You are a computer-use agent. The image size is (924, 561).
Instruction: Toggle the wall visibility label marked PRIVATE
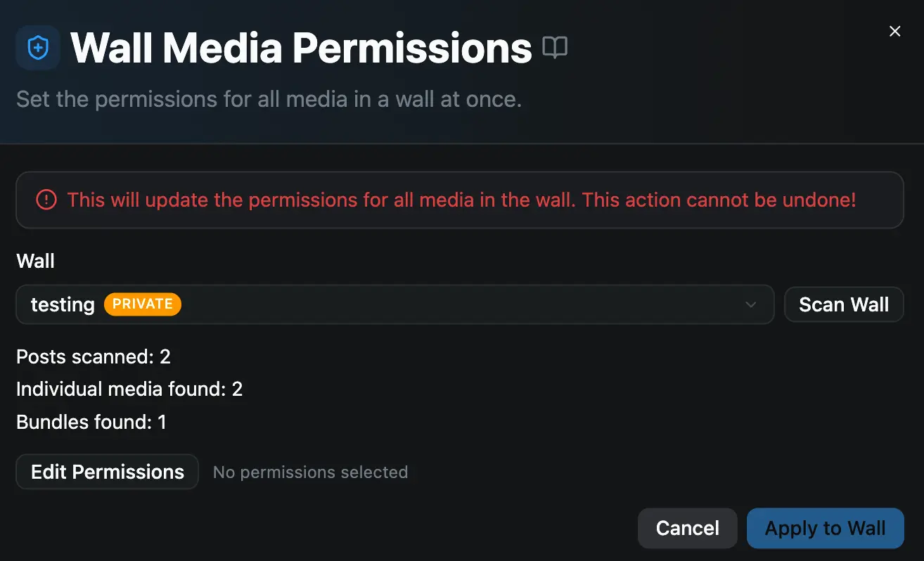pyautogui.click(x=143, y=304)
